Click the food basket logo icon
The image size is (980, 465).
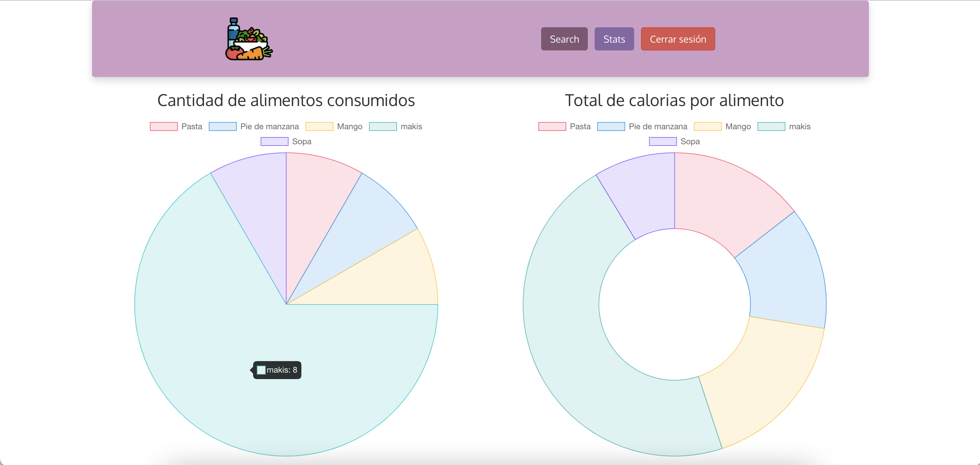pyautogui.click(x=249, y=39)
